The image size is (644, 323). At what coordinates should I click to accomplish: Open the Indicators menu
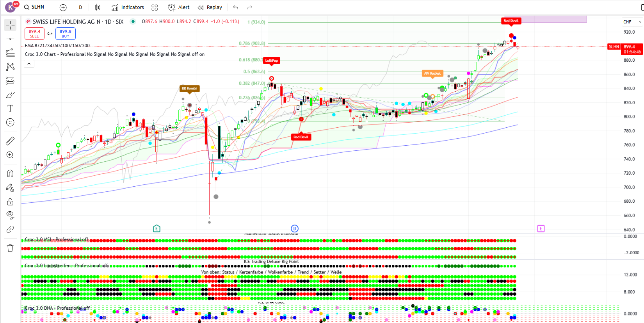coord(128,7)
